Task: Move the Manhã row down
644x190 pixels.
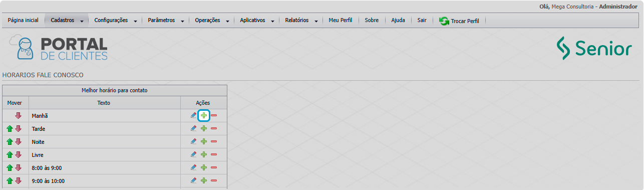Action: coord(19,116)
